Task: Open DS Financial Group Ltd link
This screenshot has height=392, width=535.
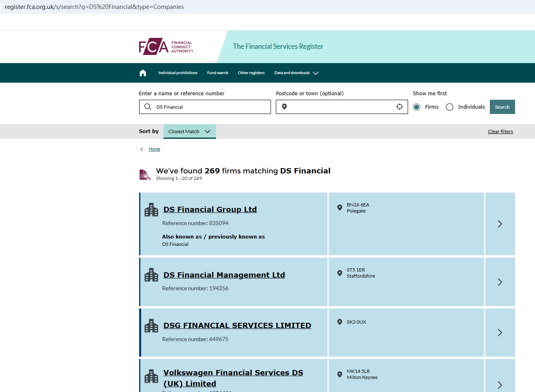Action: [x=210, y=210]
